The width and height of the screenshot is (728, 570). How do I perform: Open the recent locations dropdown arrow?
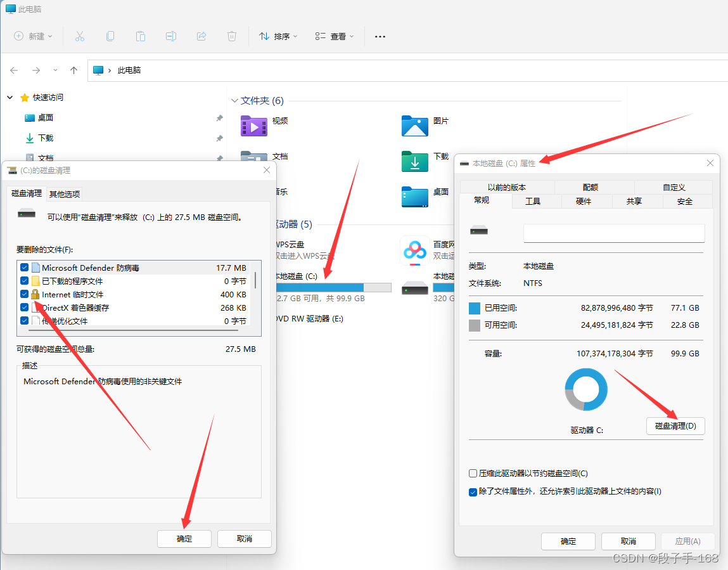55,70
